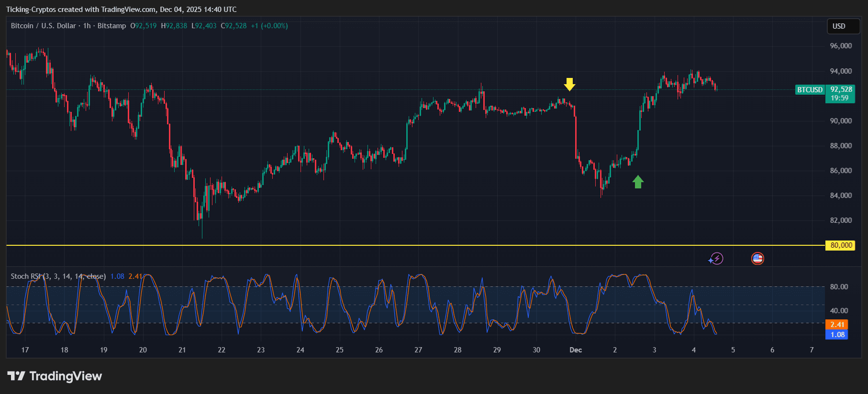Click the Ticking-Cryptos TradingView.com header text
The height and width of the screenshot is (394, 868).
121,10
